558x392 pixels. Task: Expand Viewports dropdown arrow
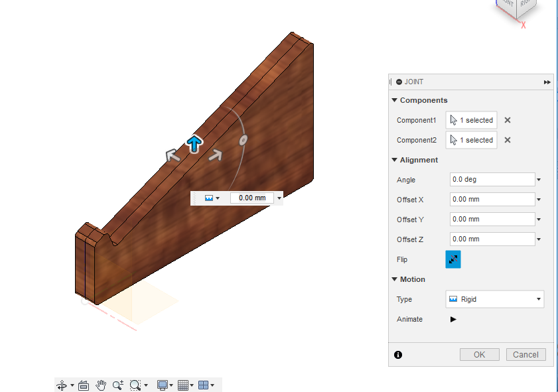pos(212,385)
